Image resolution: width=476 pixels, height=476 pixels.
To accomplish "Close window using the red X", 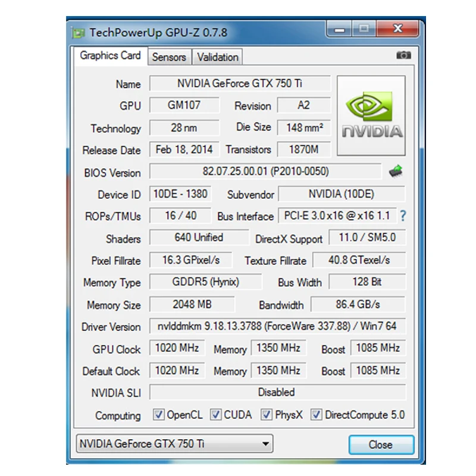I will [x=397, y=29].
